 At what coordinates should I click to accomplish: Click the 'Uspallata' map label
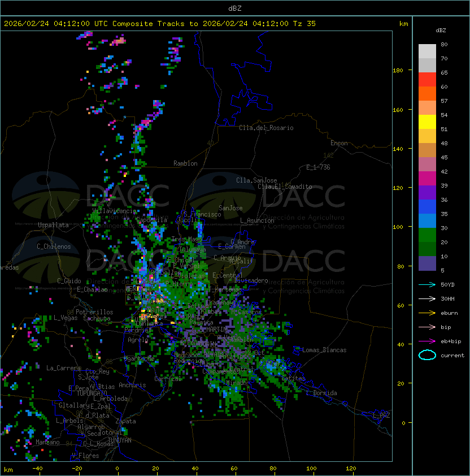pyautogui.click(x=53, y=225)
